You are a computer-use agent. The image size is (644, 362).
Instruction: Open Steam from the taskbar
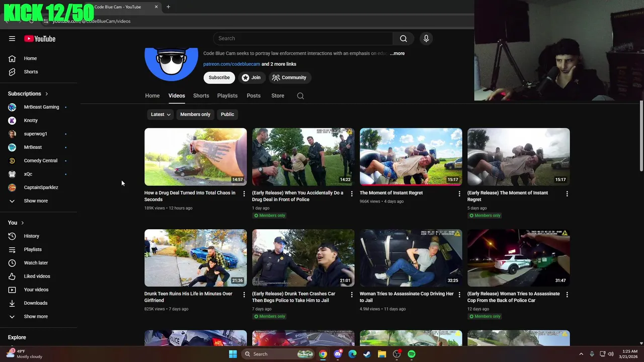(367, 354)
